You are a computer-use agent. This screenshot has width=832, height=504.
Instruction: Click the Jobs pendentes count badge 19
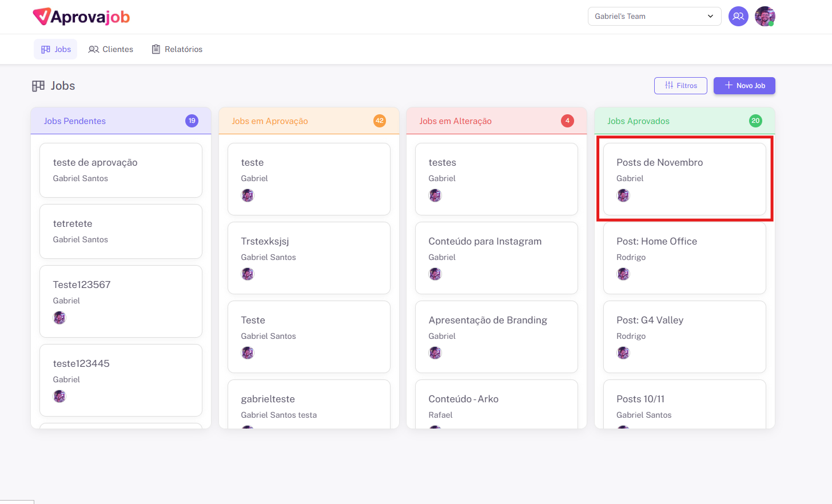192,121
